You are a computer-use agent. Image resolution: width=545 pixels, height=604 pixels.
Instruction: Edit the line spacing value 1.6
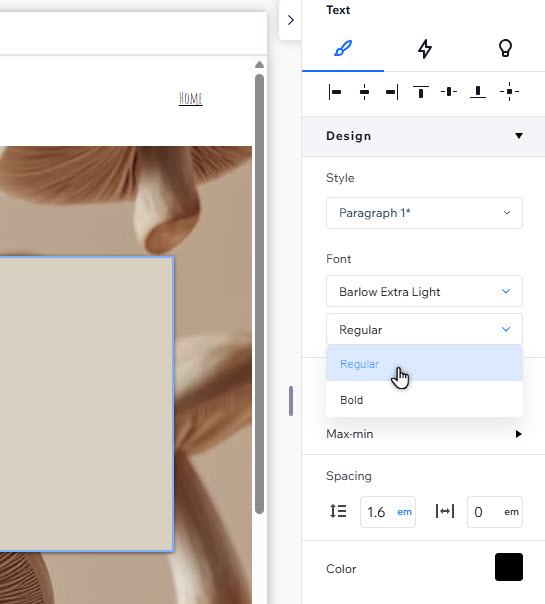click(x=376, y=512)
